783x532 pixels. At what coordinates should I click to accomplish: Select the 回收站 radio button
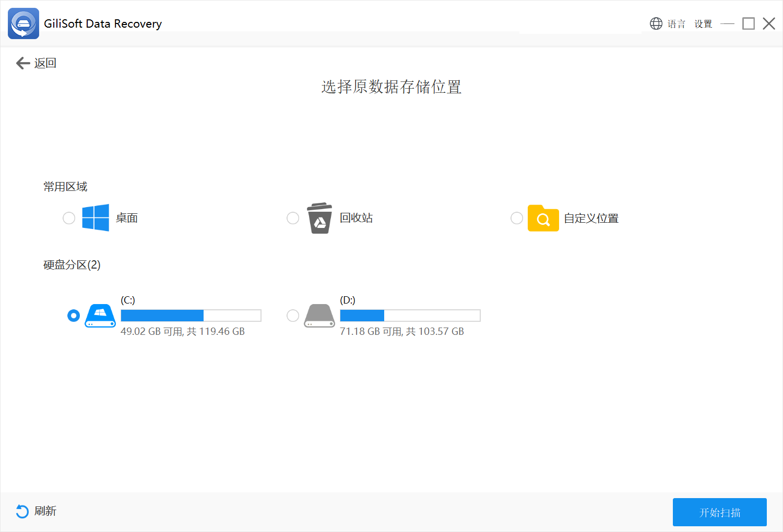[293, 218]
